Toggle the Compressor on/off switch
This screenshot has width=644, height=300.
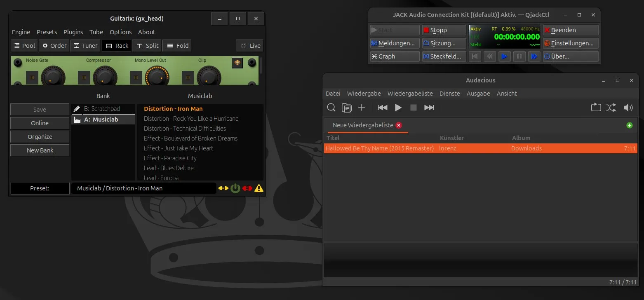pos(84,77)
